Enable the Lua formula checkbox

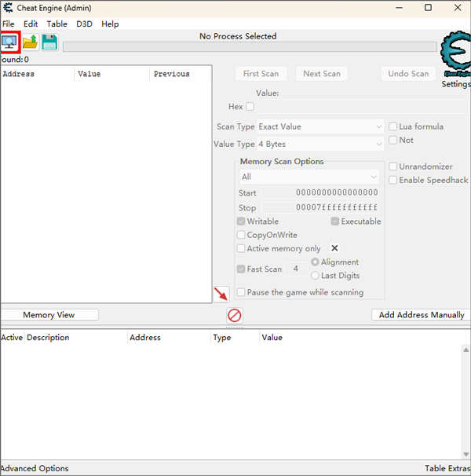pyautogui.click(x=393, y=126)
